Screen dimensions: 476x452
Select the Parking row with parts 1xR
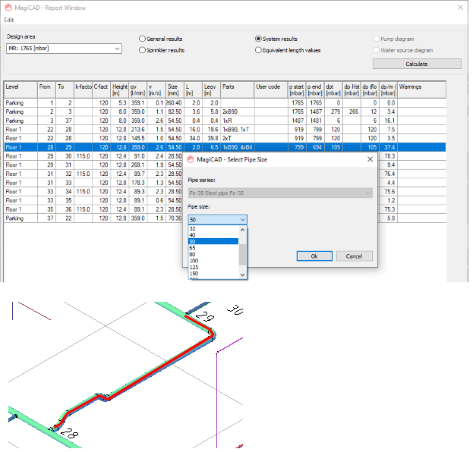pos(225,121)
